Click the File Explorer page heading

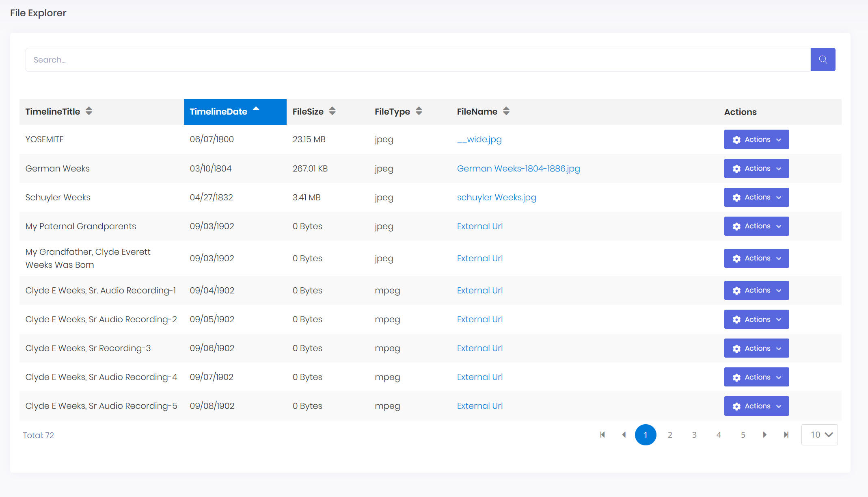tap(38, 13)
